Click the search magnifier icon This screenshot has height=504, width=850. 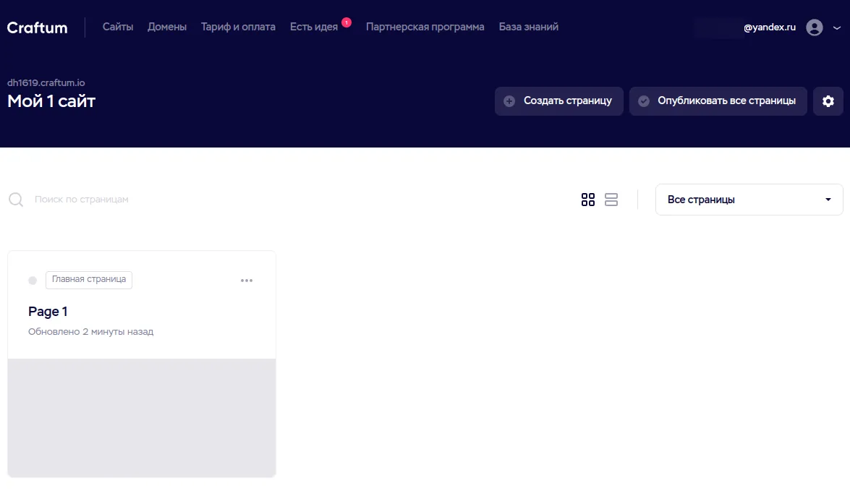16,200
